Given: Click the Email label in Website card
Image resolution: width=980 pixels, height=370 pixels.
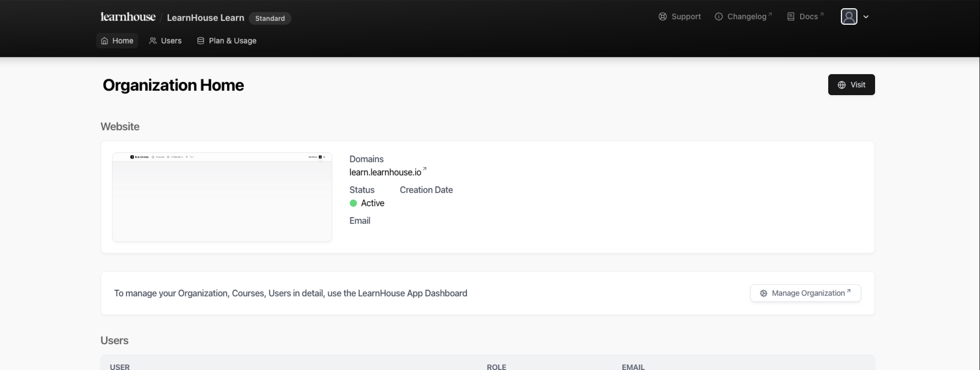Looking at the screenshot, I should coord(360,221).
